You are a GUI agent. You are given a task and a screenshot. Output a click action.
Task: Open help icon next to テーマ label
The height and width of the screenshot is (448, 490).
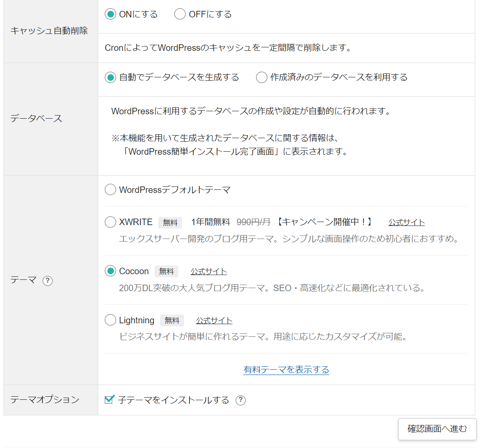[47, 281]
